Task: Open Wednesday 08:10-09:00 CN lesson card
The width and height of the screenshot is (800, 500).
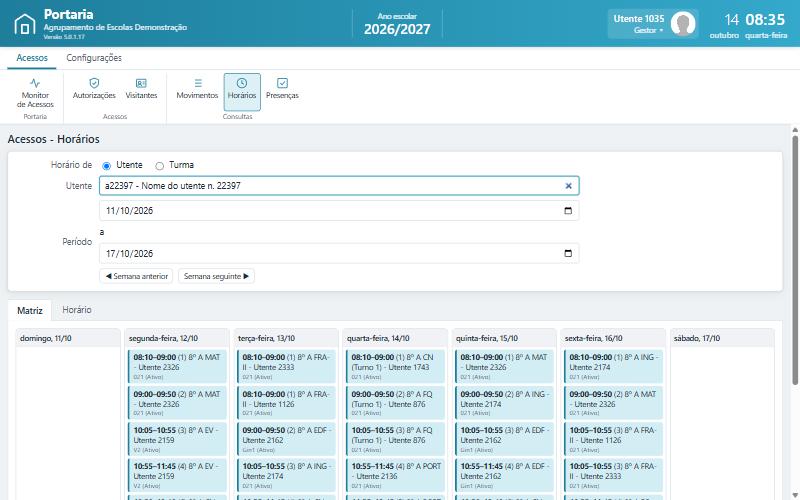Action: pyautogui.click(x=395, y=366)
